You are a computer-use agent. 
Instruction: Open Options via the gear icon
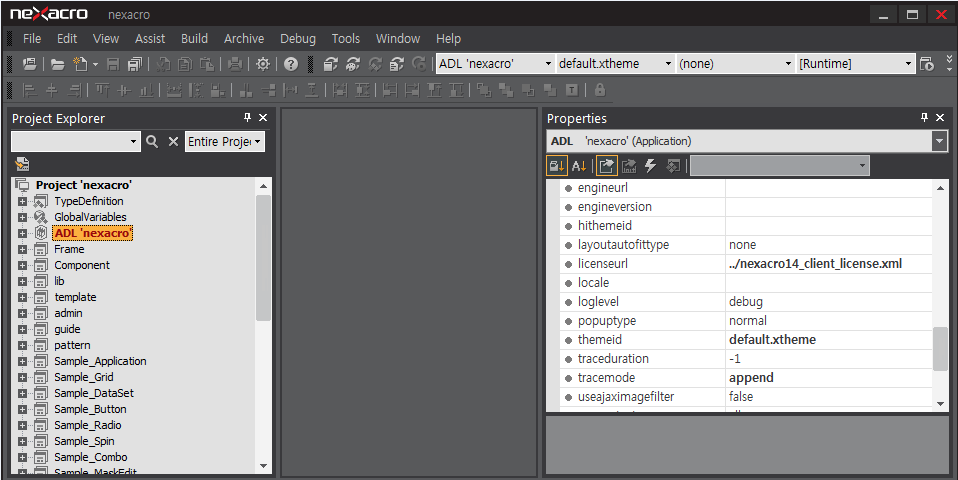tap(263, 64)
